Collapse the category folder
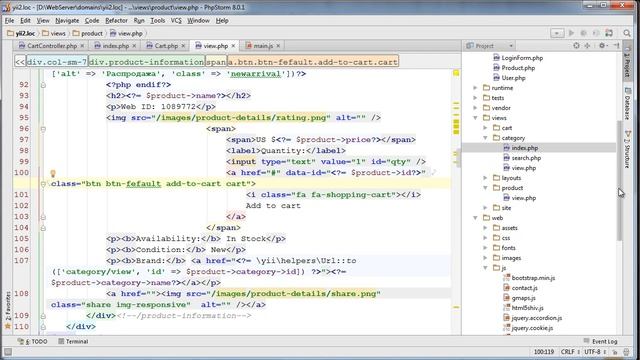The width and height of the screenshot is (640, 360). pyautogui.click(x=485, y=138)
